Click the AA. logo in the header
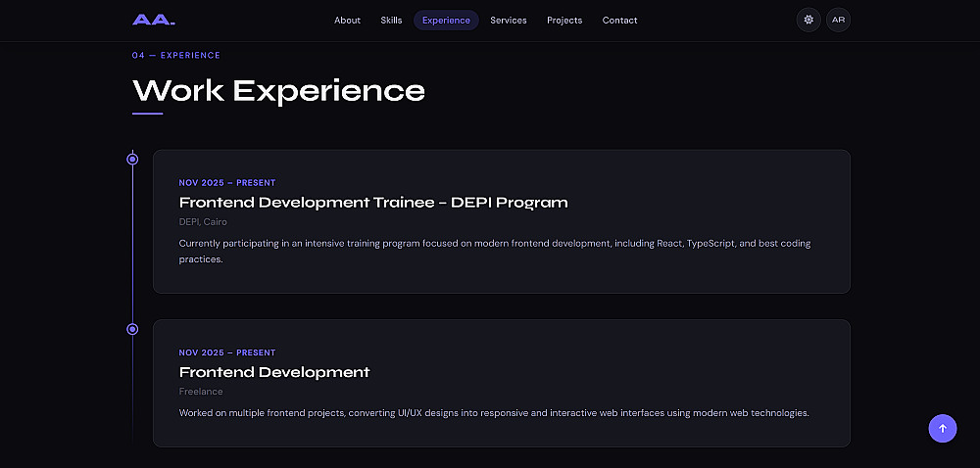This screenshot has height=468, width=980. coord(153,20)
